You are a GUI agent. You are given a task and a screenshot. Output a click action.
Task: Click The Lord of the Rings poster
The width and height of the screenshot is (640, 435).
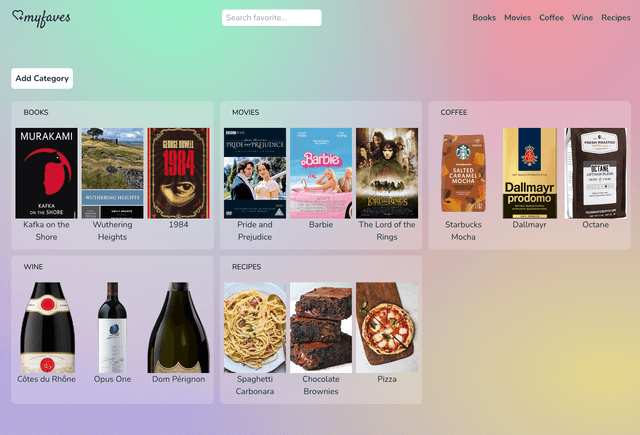tap(387, 173)
